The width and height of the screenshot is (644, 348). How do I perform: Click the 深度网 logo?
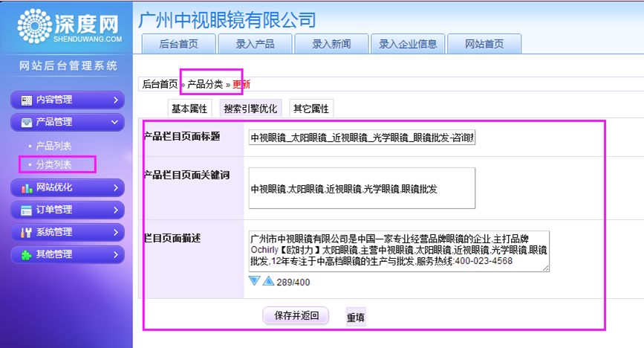68,26
